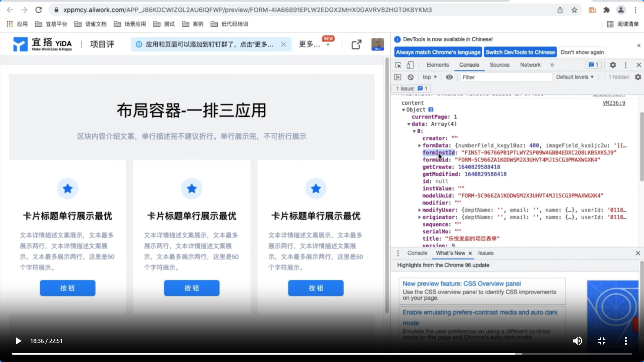Mute the video volume speaker

(577, 341)
